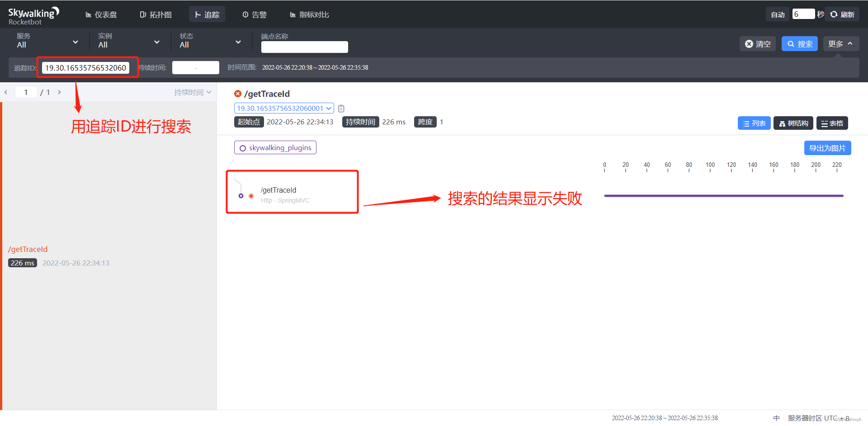Viewport: 868px width, 426px height.
Task: Click the 清空 clear button
Action: coord(758,44)
